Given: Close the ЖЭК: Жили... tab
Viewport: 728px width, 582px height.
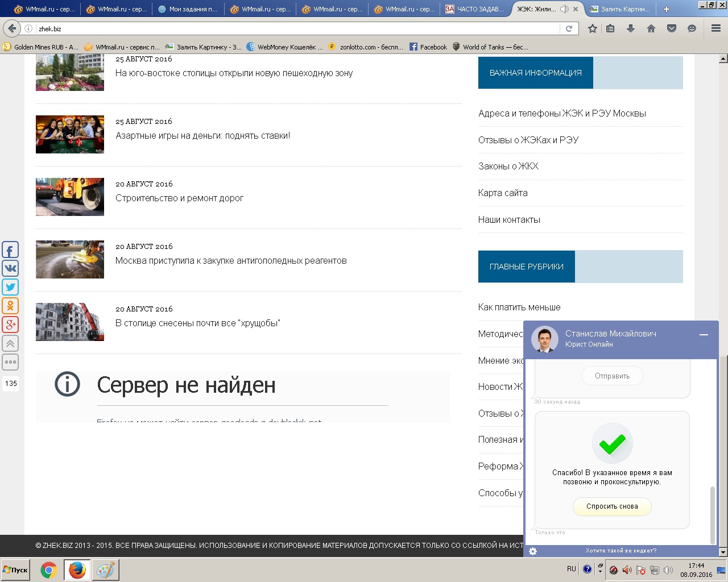Looking at the screenshot, I should pos(576,9).
